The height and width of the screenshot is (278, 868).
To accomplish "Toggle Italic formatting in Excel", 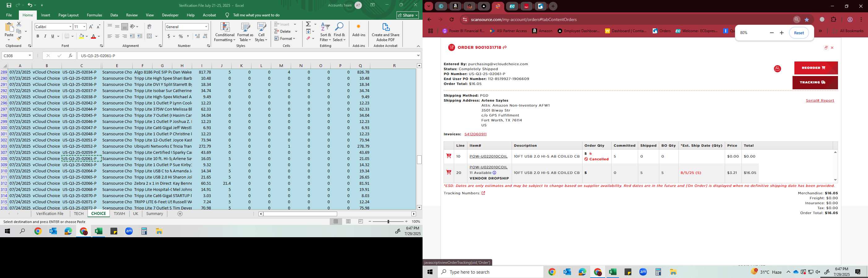I will pyautogui.click(x=45, y=36).
